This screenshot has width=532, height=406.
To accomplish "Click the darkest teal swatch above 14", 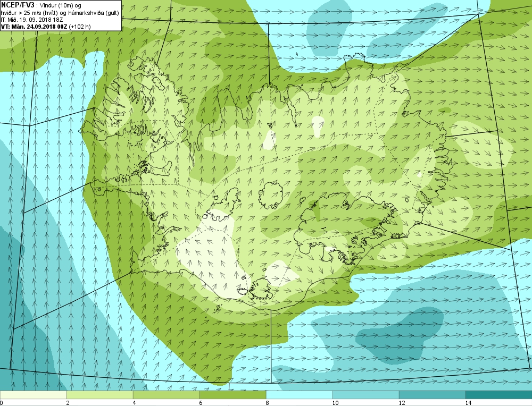I will [x=499, y=395].
